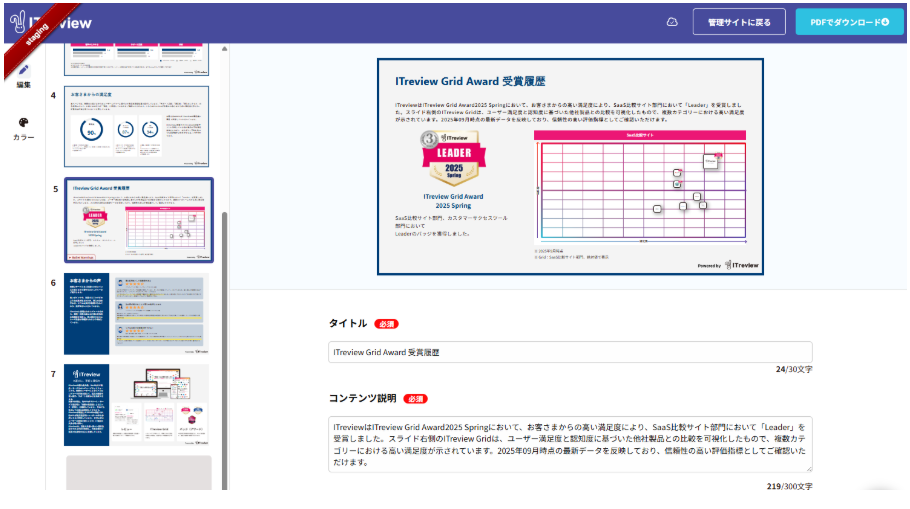Click the description textarea resize handle
Image resolution: width=910 pixels, height=509 pixels.
808,466
